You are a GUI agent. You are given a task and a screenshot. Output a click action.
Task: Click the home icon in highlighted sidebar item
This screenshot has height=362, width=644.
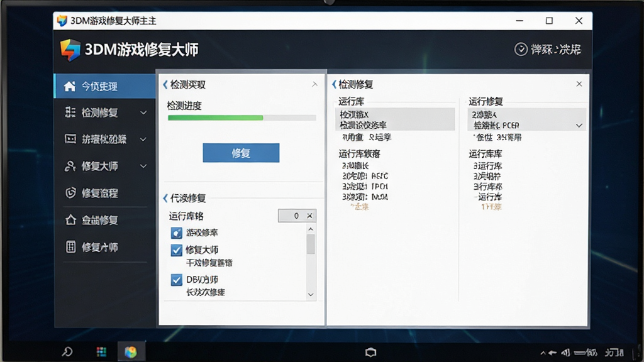pyautogui.click(x=69, y=86)
